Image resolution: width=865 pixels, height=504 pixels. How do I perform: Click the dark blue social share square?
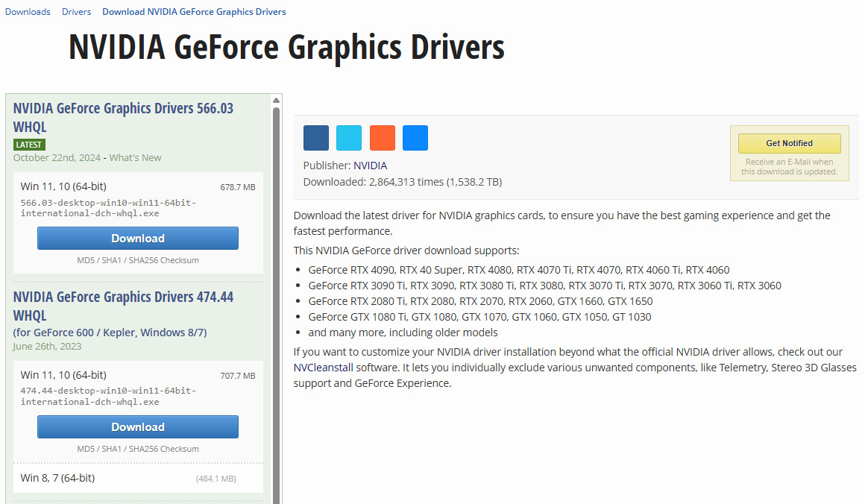[316, 138]
